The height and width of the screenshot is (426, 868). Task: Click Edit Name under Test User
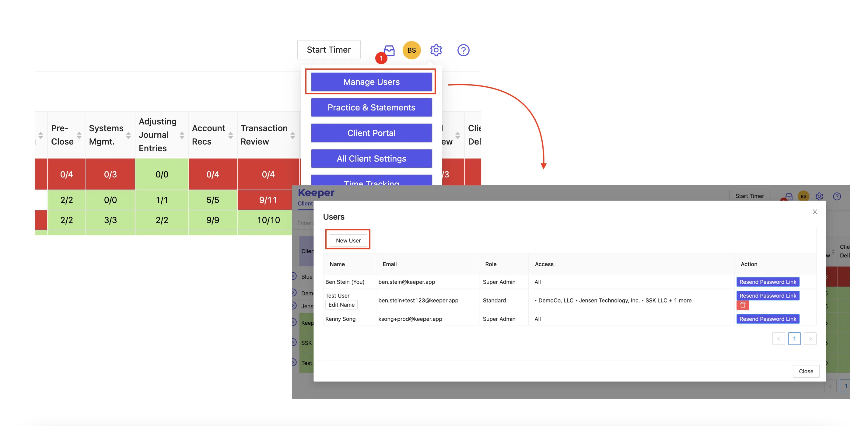(x=341, y=305)
